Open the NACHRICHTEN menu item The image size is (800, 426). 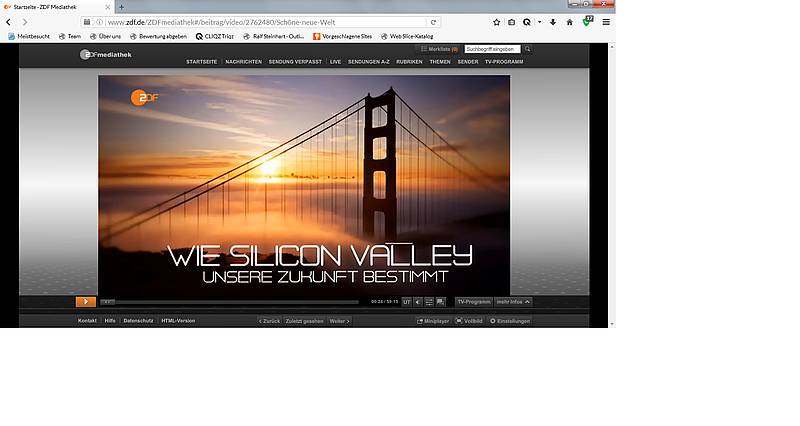(x=243, y=62)
